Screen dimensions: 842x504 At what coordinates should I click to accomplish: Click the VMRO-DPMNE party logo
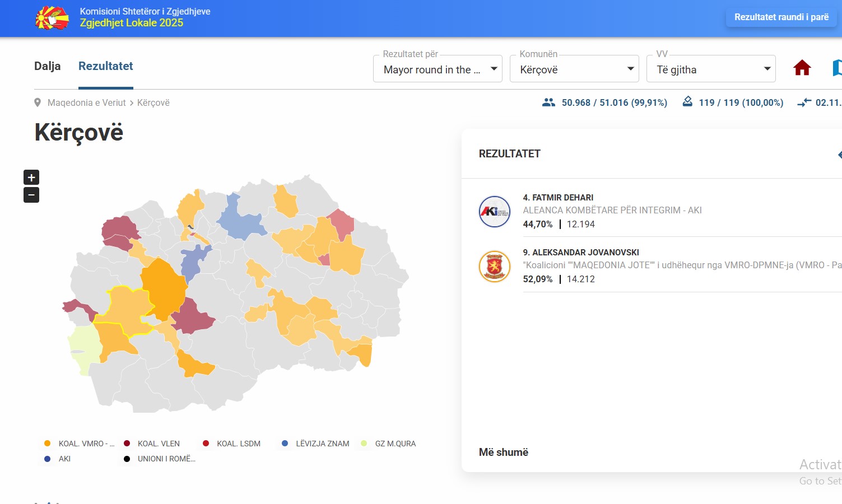pyautogui.click(x=494, y=267)
